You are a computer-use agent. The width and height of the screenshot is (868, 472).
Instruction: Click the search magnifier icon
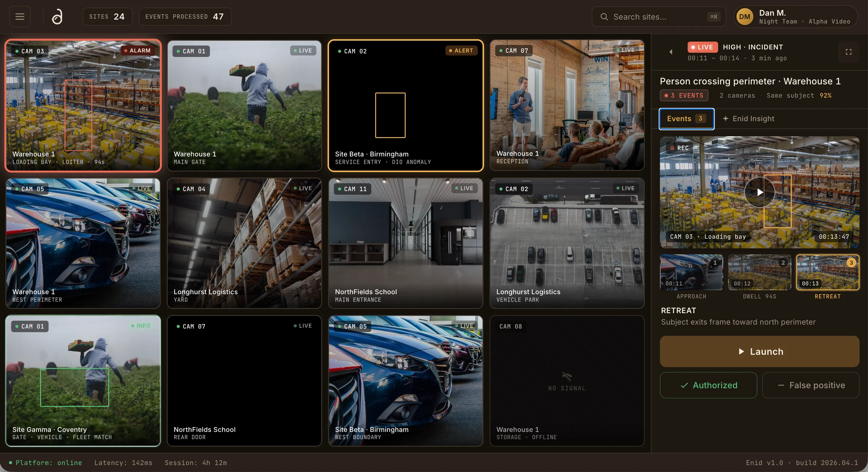coord(604,17)
